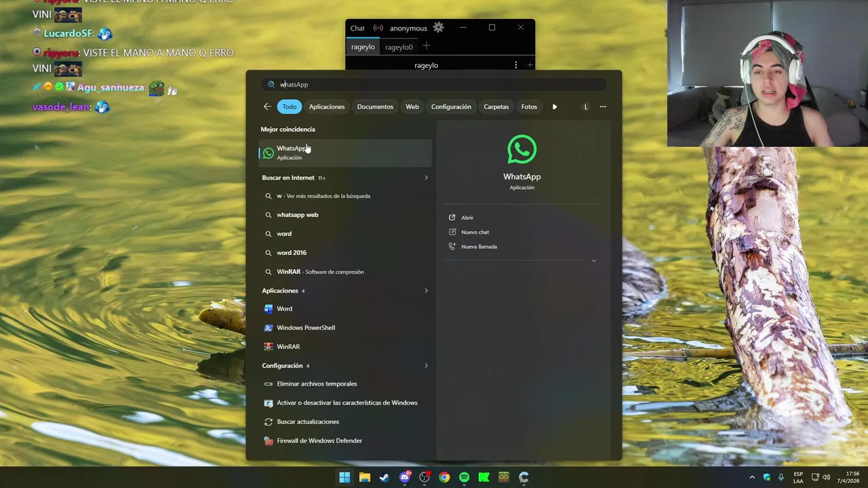The width and height of the screenshot is (868, 488).
Task: Open the search panel more options (three dots)
Action: click(x=603, y=106)
